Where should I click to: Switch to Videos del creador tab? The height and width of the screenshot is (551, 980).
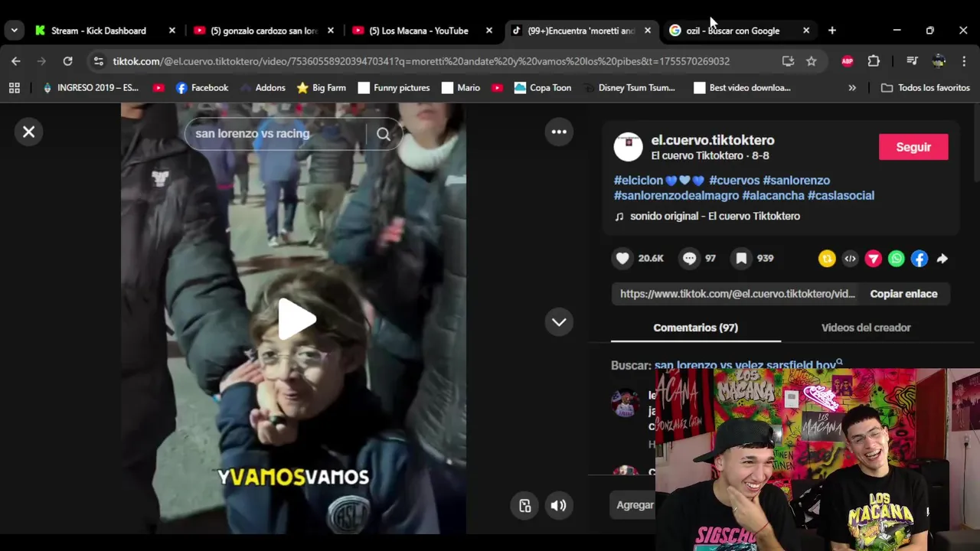point(866,328)
